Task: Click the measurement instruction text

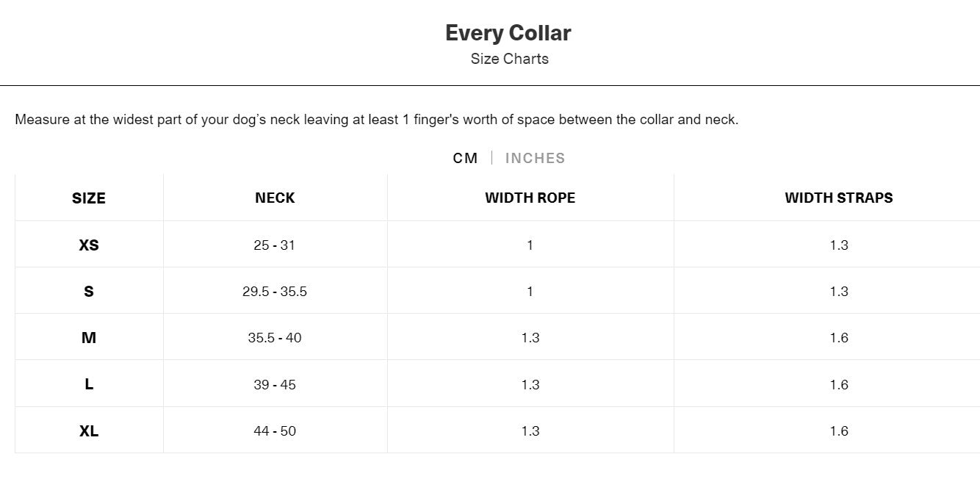Action: [378, 119]
